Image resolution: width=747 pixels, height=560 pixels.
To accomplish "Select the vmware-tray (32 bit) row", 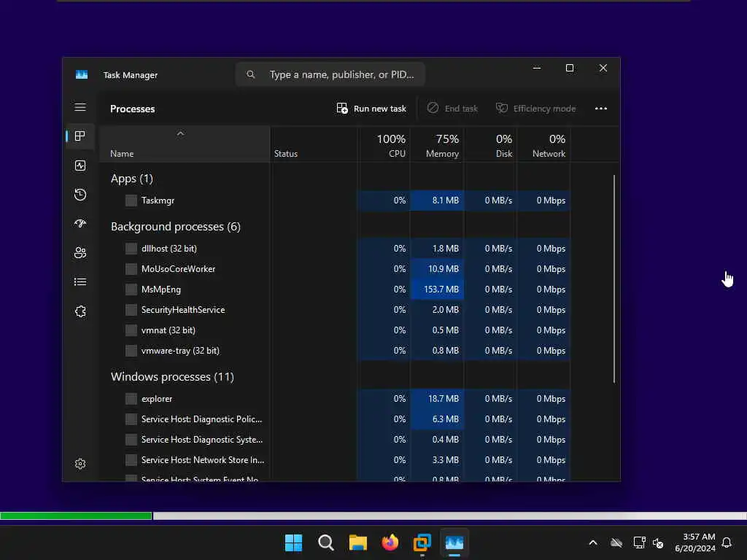I will point(336,351).
